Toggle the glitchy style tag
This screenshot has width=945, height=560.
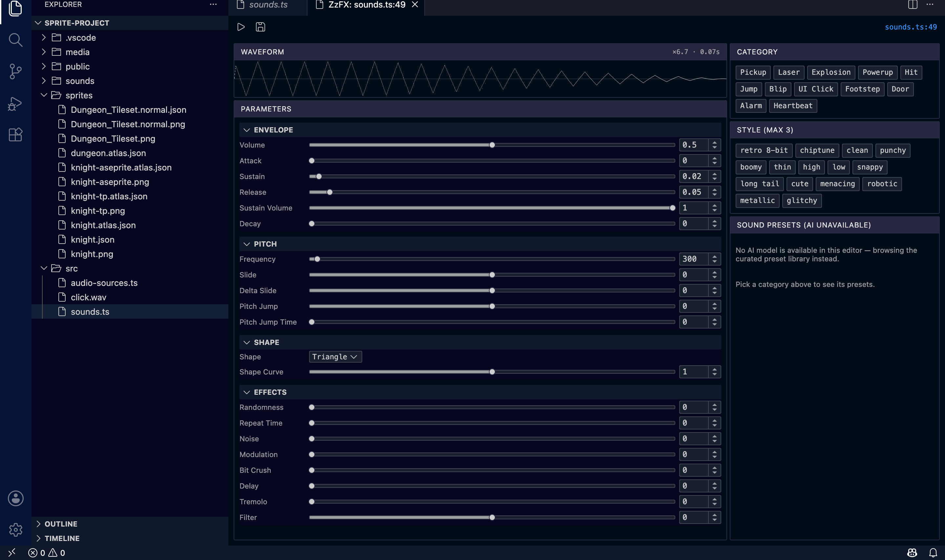point(802,200)
